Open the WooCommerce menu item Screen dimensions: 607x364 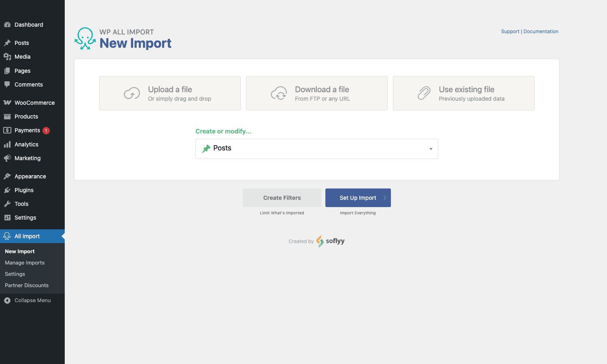(x=32, y=103)
